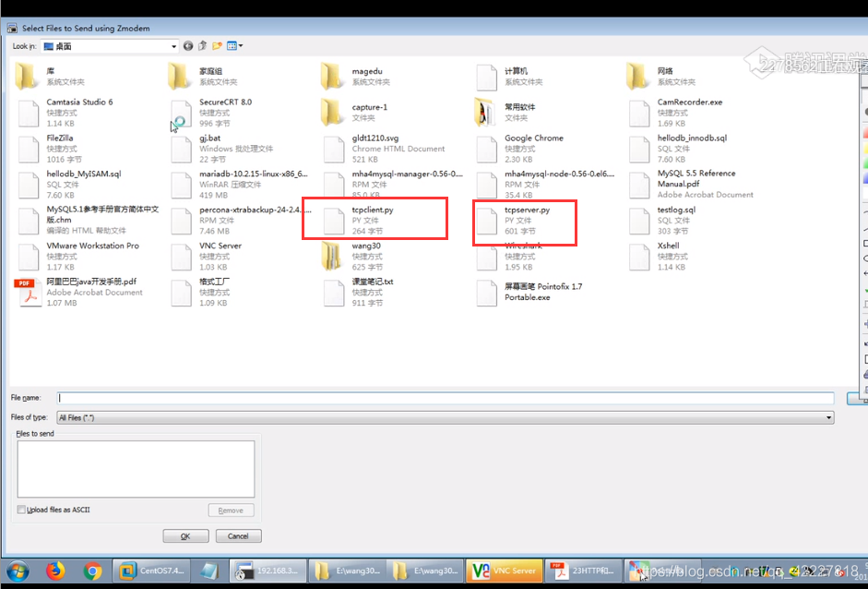Image resolution: width=868 pixels, height=589 pixels.
Task: Select the Google Chrome shortcut in the file list
Action: [x=520, y=149]
